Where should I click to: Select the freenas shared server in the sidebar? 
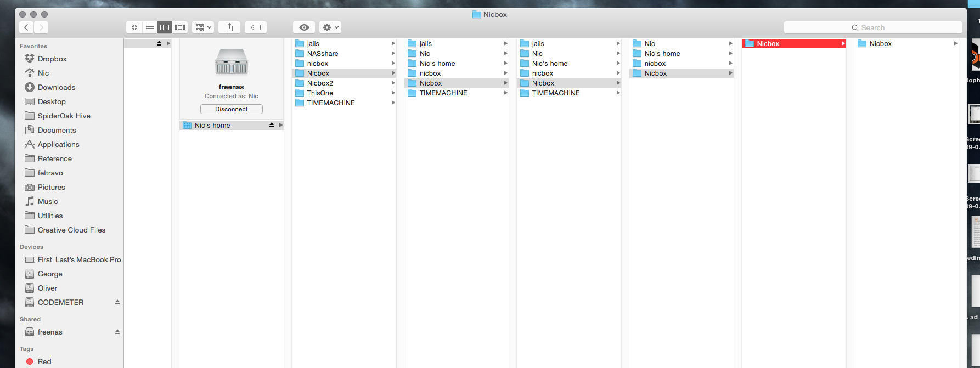50,332
